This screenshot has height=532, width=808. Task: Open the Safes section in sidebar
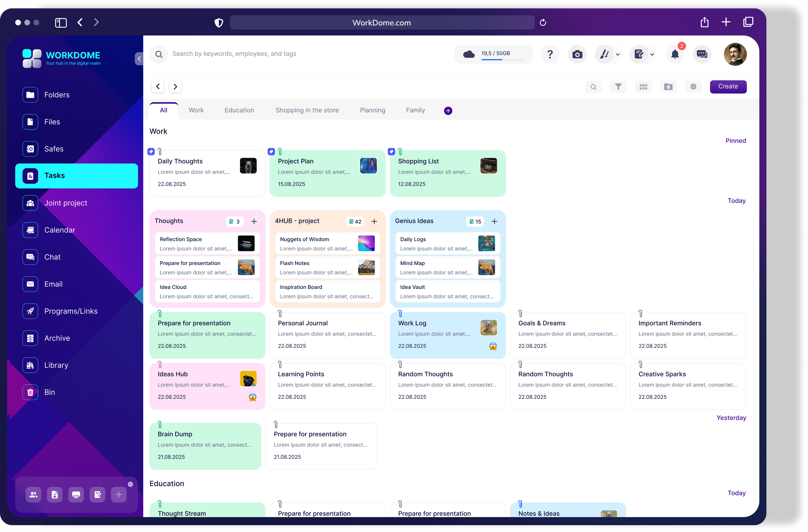[54, 149]
